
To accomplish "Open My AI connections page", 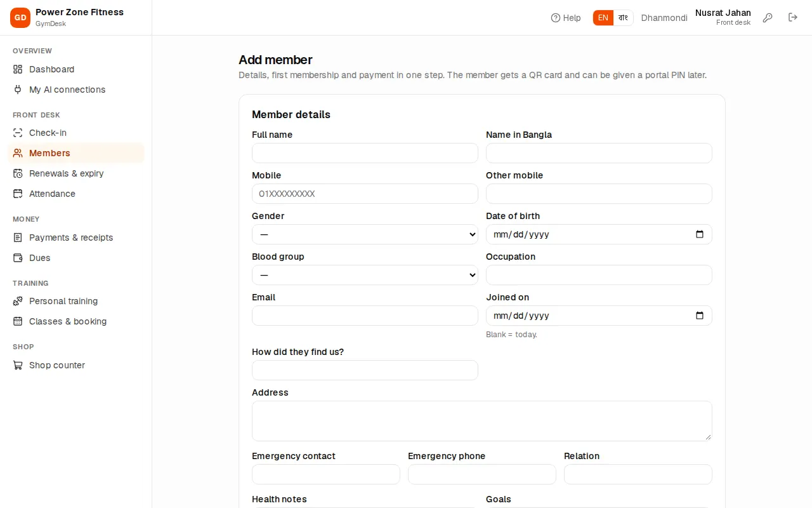I will (76, 90).
